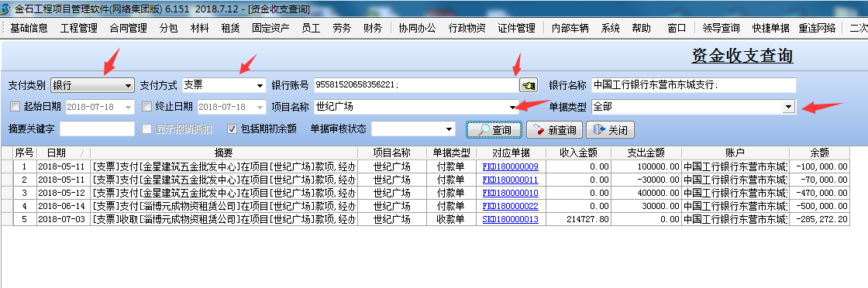Open linked document FKD180000009

click(510, 166)
